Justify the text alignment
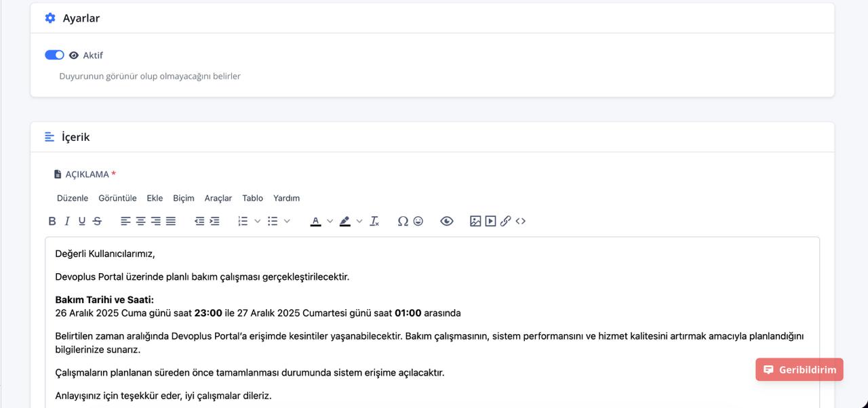 pyautogui.click(x=171, y=221)
